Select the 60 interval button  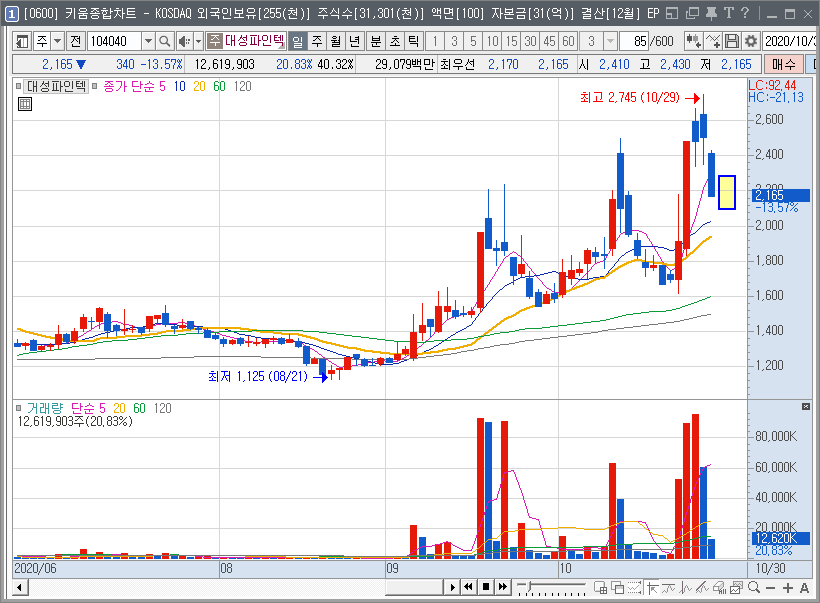[568, 41]
